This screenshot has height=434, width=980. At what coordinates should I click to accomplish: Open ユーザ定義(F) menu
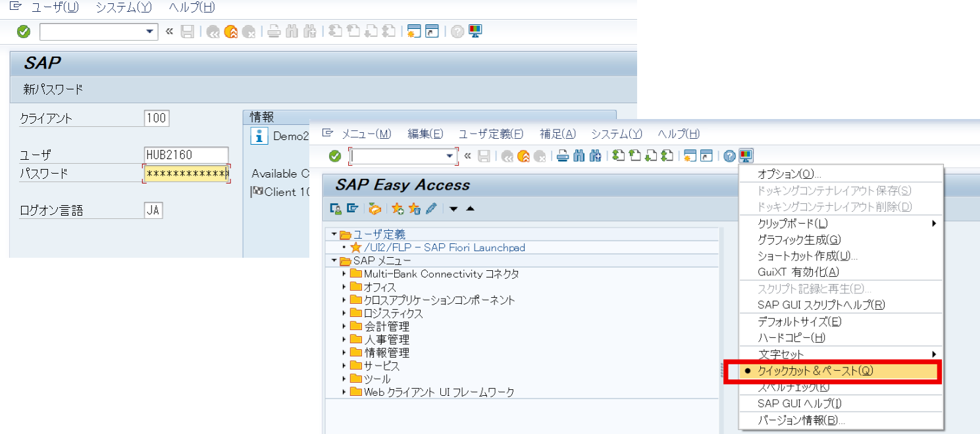[x=491, y=134]
